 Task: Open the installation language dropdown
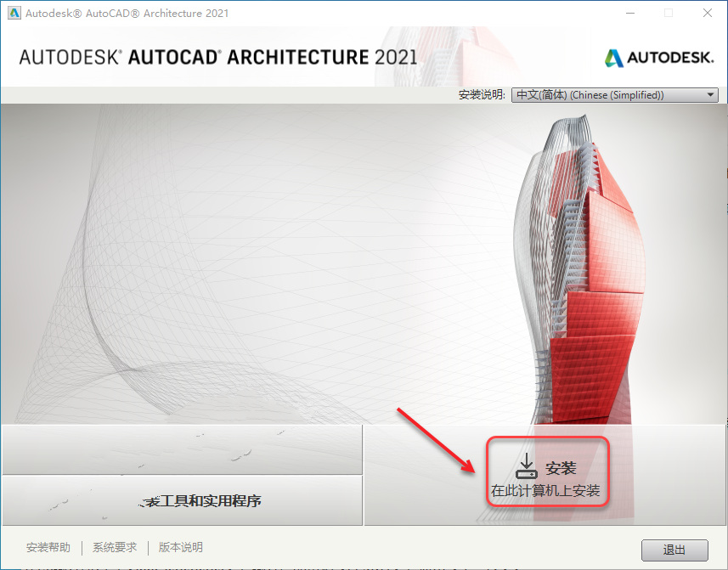click(615, 94)
